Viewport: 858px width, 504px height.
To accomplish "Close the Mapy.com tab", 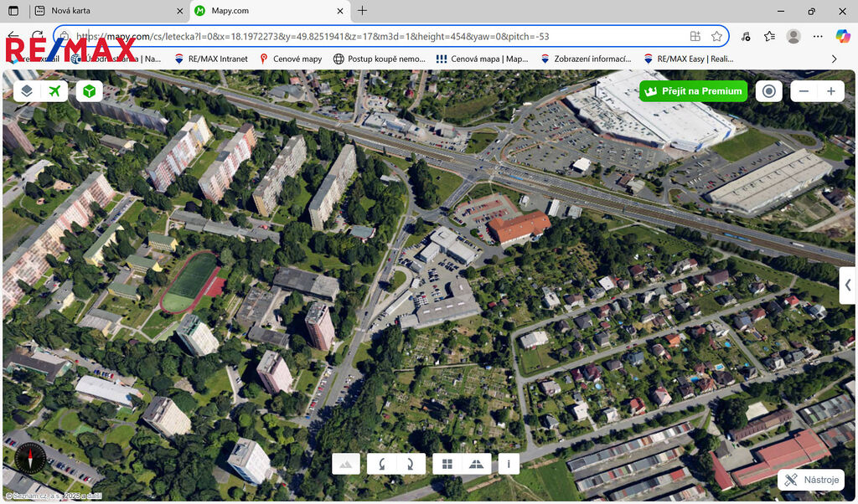I will (340, 10).
